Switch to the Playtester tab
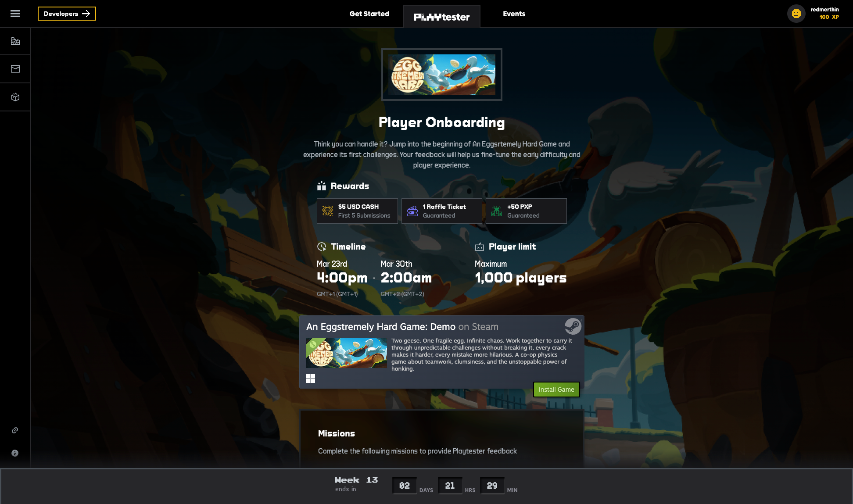853x504 pixels. click(441, 16)
